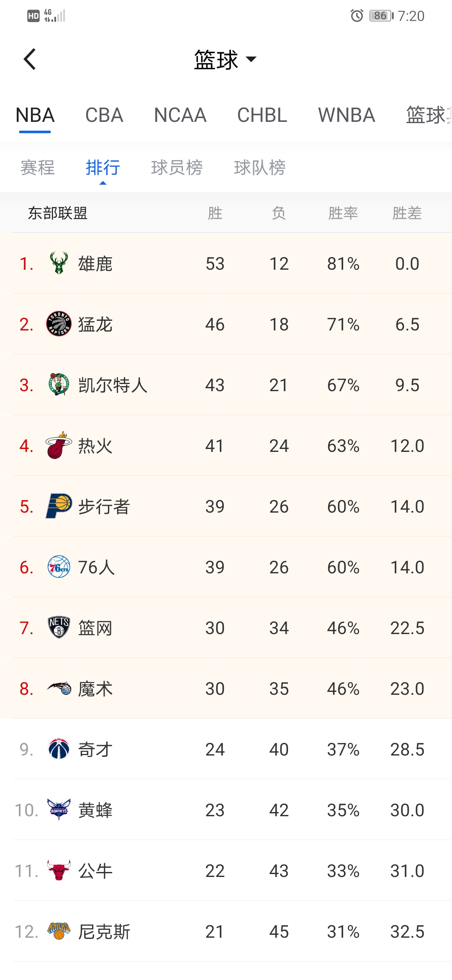Select the WNBA league tab
This screenshot has height=980, width=452.
pos(346,115)
